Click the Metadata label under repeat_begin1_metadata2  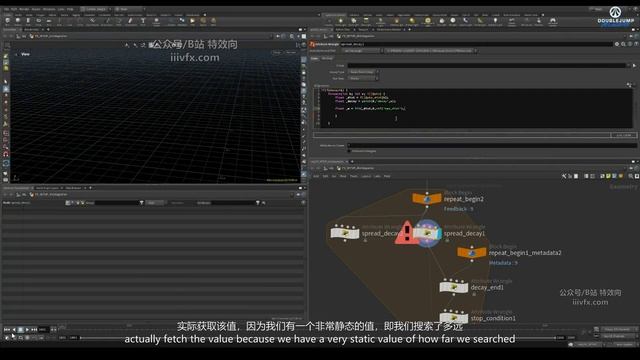coord(503,263)
